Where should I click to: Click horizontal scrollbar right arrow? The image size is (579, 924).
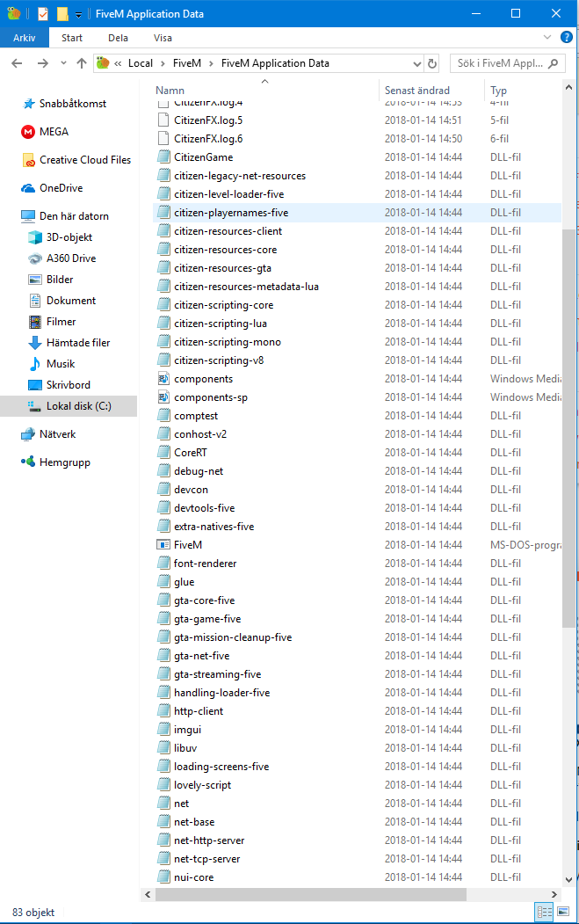click(554, 894)
